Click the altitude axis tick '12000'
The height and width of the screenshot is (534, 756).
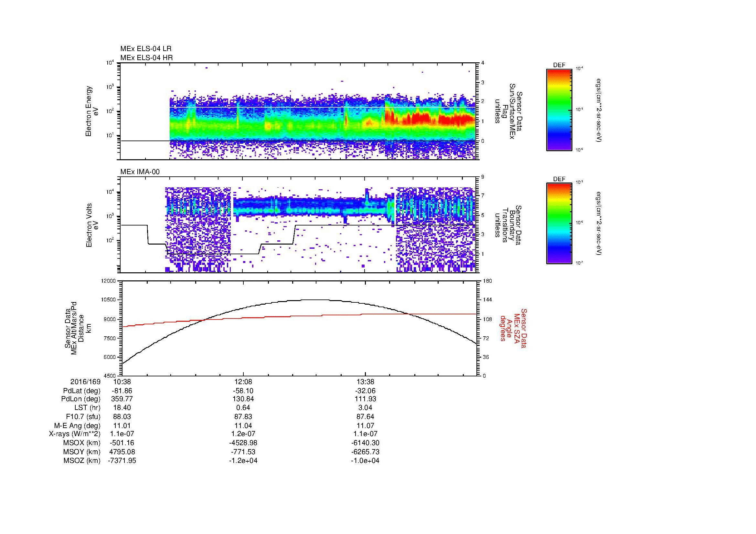(109, 281)
